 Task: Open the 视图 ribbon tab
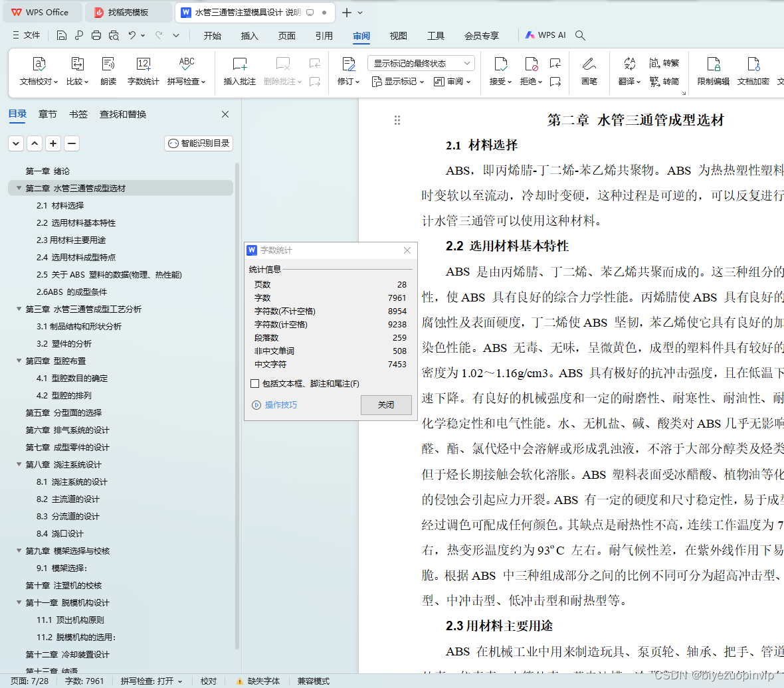point(399,35)
